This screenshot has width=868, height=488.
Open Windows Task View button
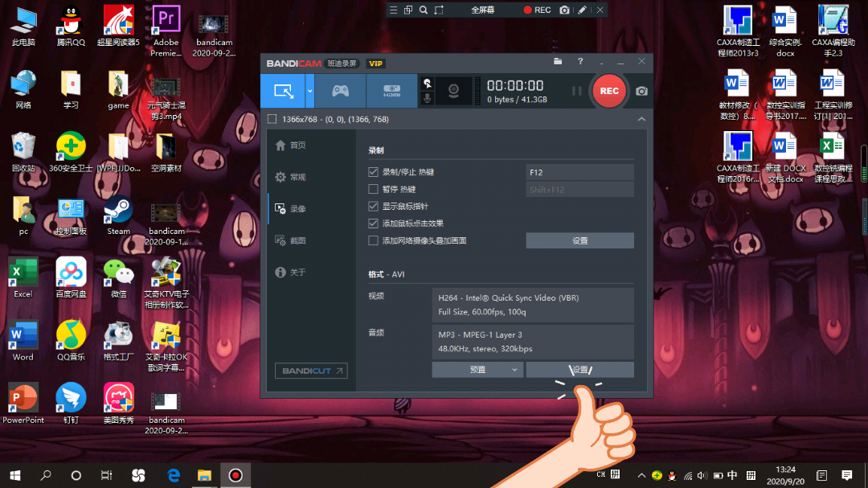pyautogui.click(x=106, y=475)
